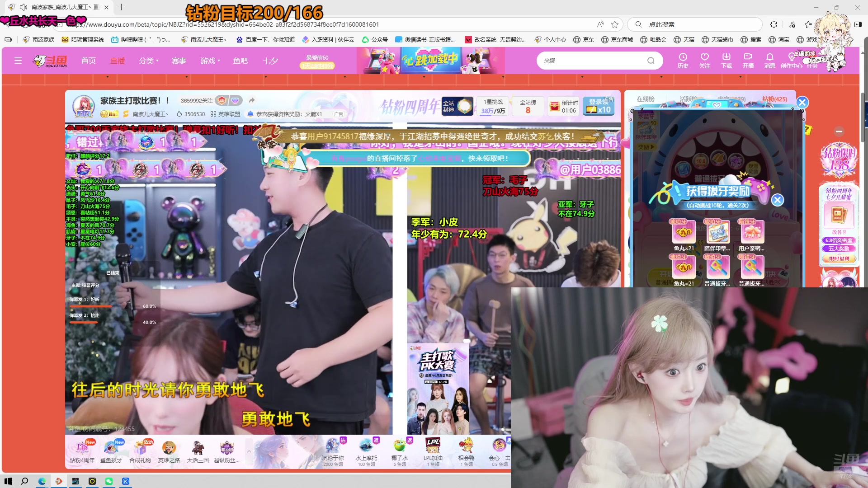The height and width of the screenshot is (488, 868).
Task: Click the Douyu logo in header
Action: [50, 61]
